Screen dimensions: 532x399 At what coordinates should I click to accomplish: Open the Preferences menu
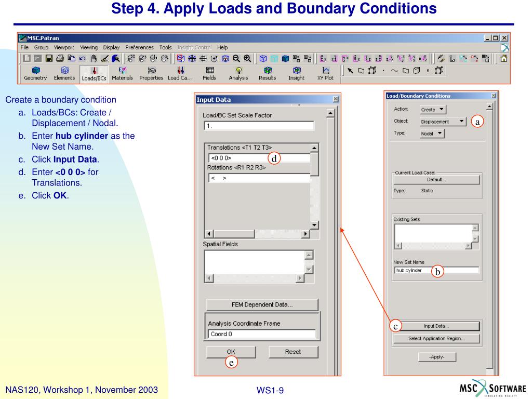139,47
